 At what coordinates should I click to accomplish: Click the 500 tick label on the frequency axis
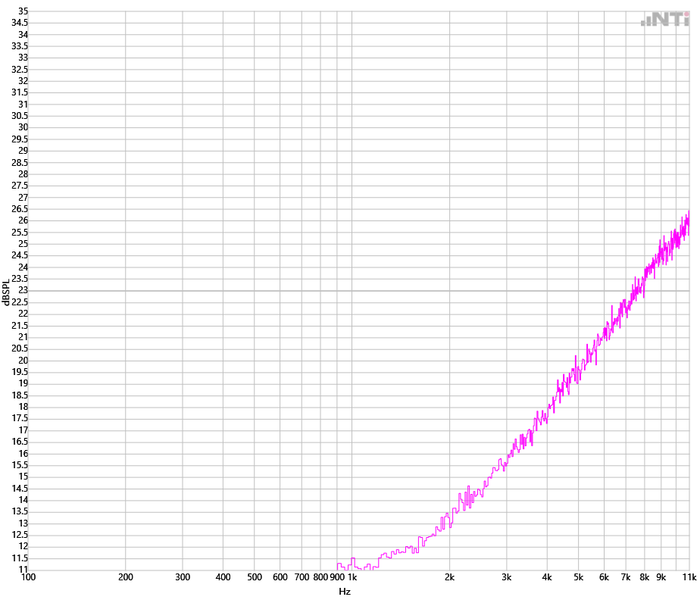point(255,578)
